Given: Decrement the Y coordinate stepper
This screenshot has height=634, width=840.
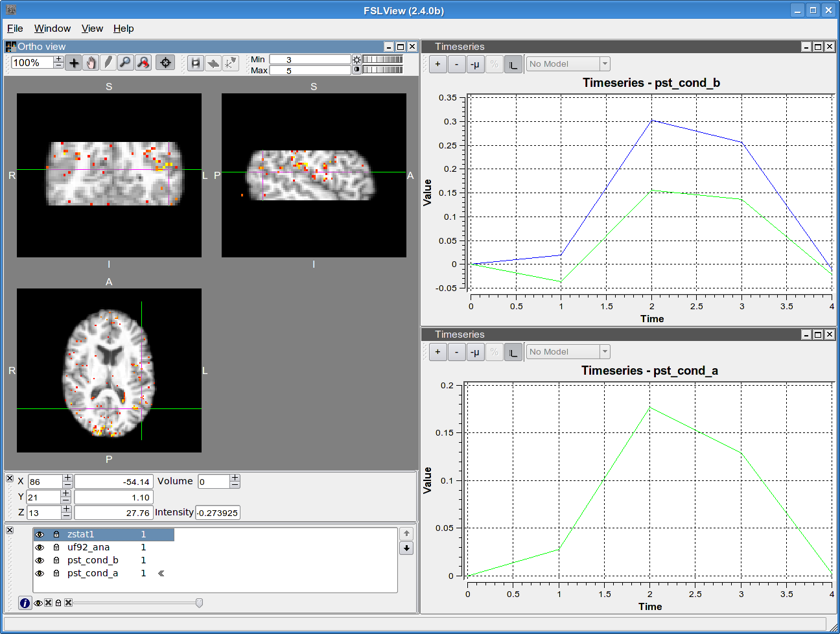Looking at the screenshot, I should tap(66, 500).
